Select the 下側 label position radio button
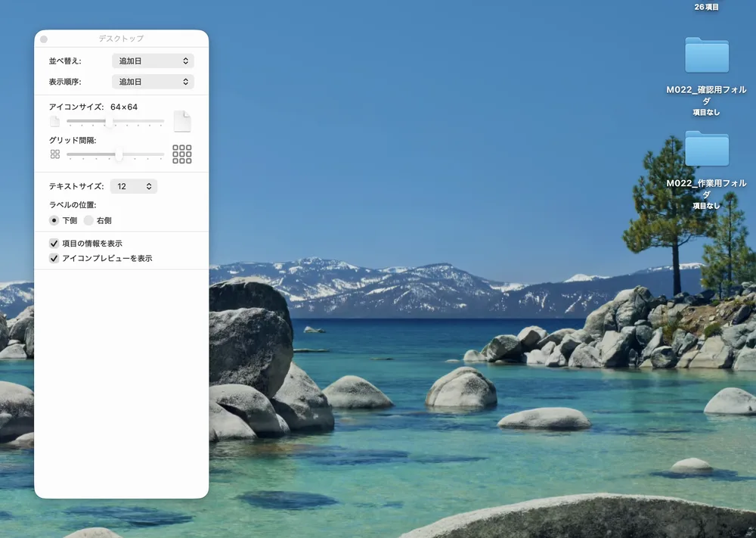 (54, 220)
